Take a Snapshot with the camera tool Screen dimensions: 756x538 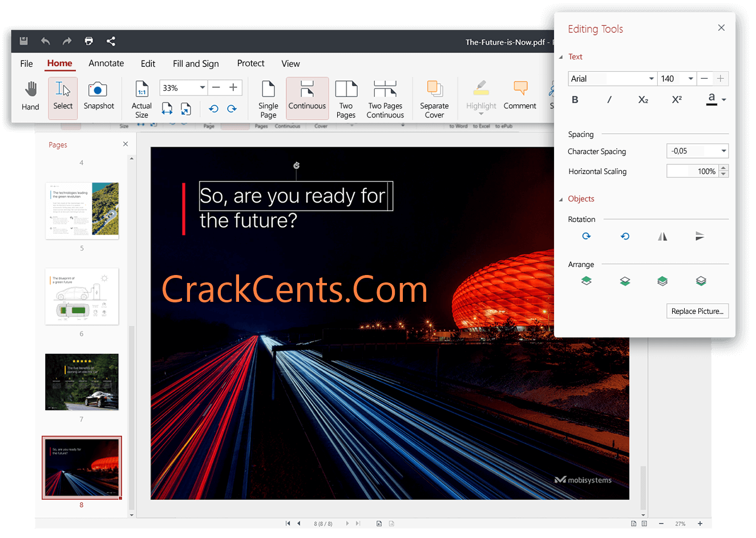(x=99, y=96)
